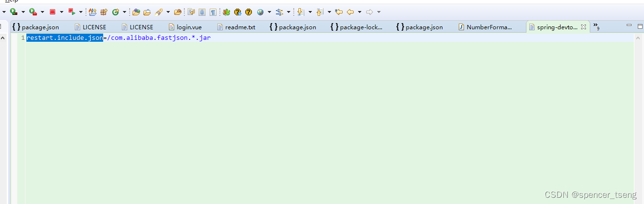Screen dimensions: 644x204
Task: Maximize the editor area
Action: coord(640,26)
